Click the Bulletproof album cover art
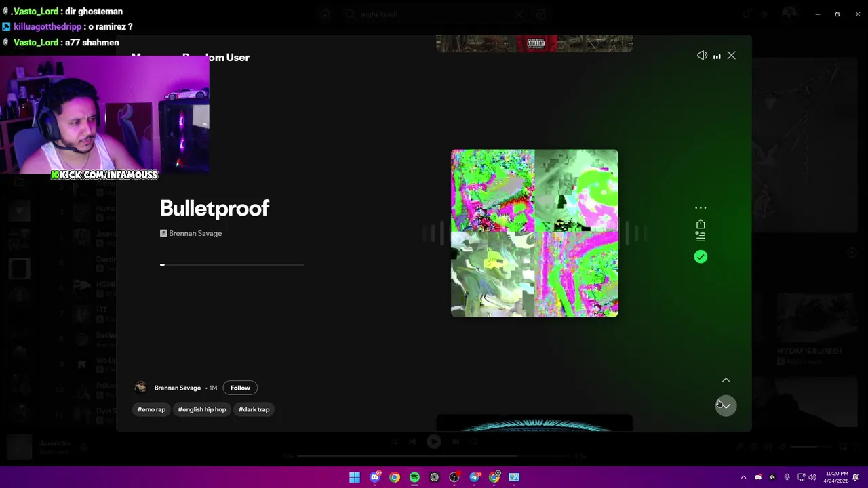Image resolution: width=868 pixels, height=488 pixels. (x=534, y=233)
